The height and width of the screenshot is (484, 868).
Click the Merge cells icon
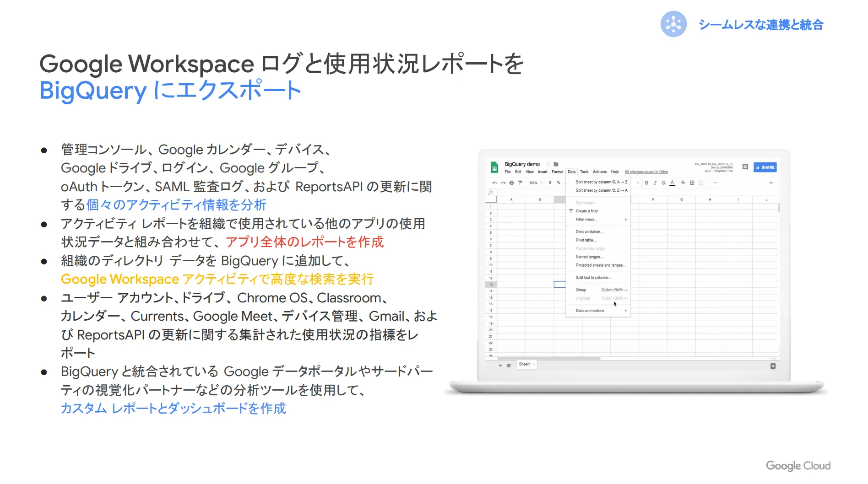point(701,183)
